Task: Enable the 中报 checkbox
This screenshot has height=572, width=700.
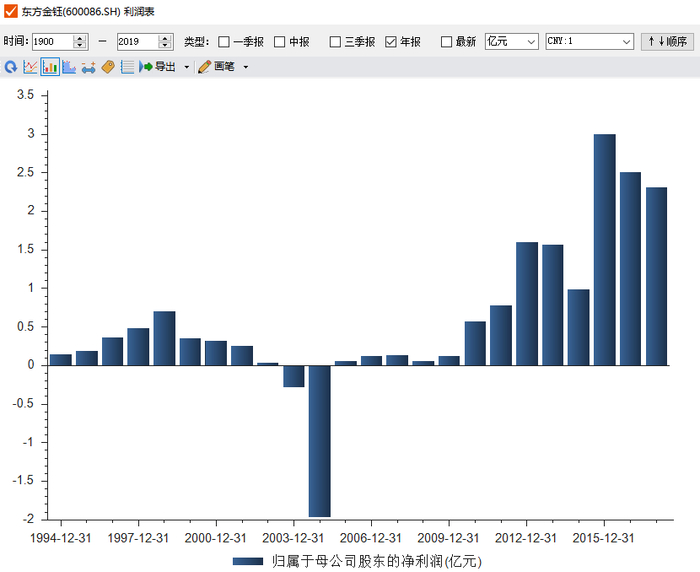Action: [279, 42]
